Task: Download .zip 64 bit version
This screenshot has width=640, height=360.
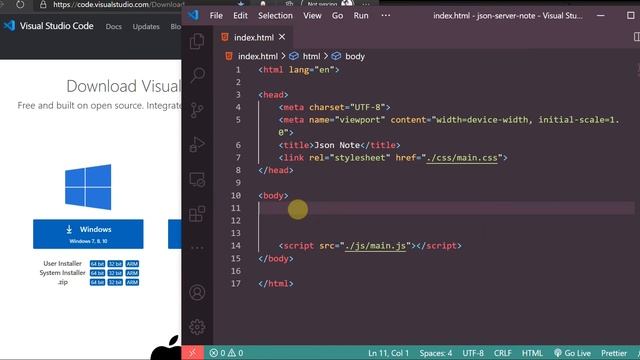Action: tap(97, 282)
